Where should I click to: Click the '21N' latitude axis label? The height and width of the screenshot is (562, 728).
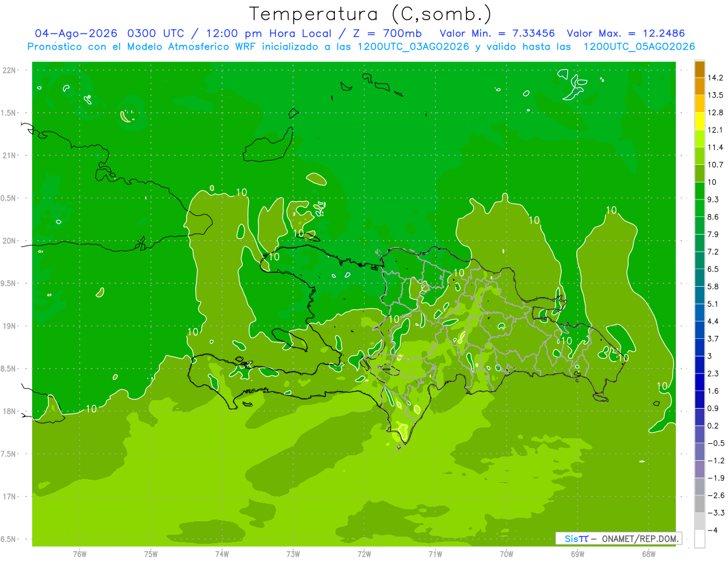pos(9,155)
